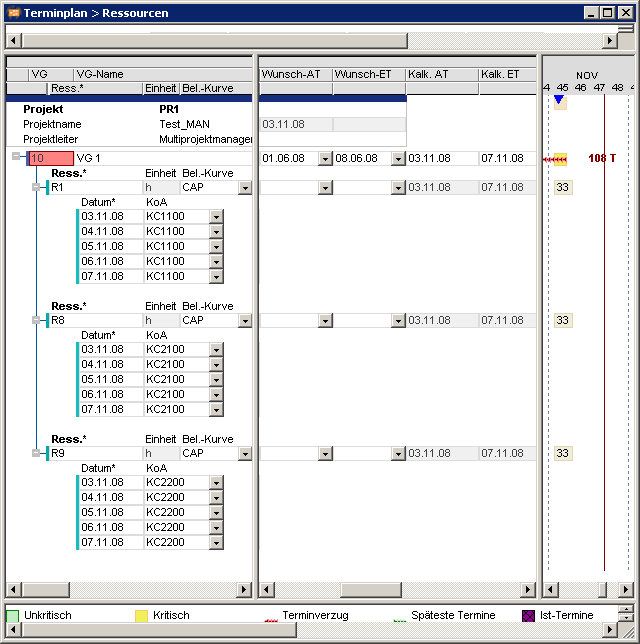Click KC1100 value for R1 on 05.11.08

(177, 246)
